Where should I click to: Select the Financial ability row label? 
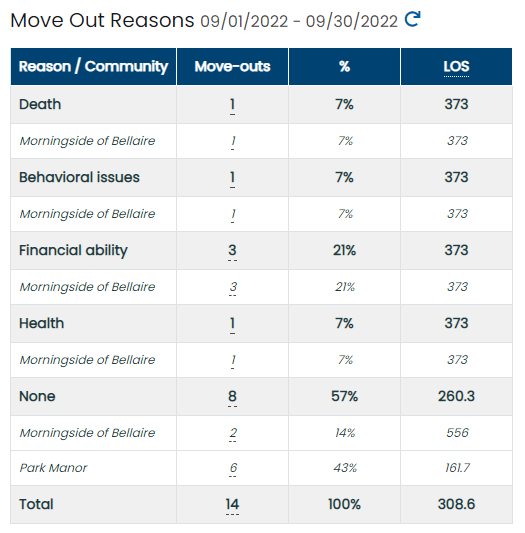tap(73, 251)
